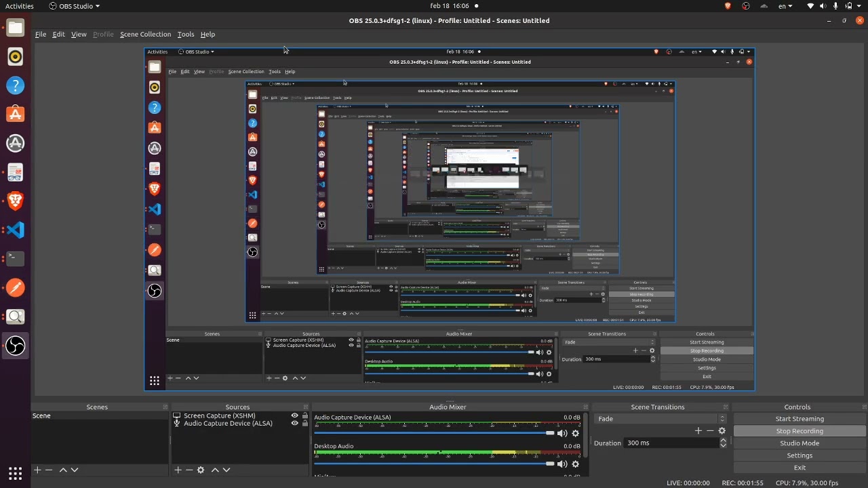Open Terminal from the dock

point(16,258)
